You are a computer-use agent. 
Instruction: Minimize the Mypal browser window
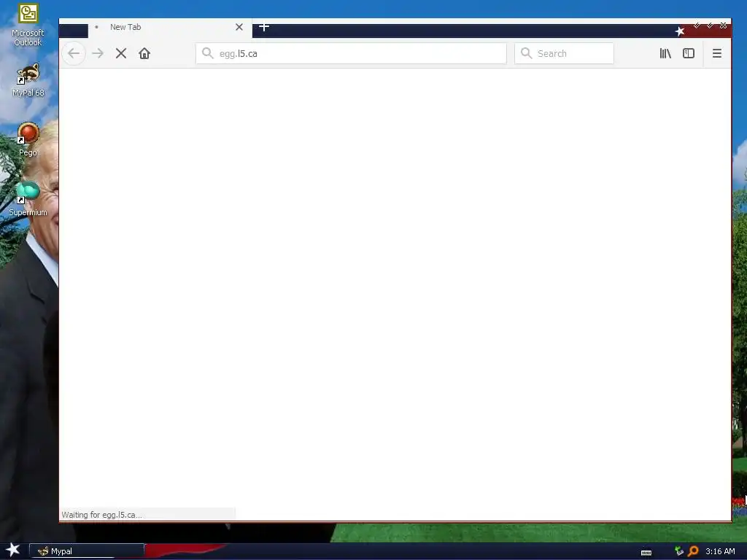coord(697,26)
